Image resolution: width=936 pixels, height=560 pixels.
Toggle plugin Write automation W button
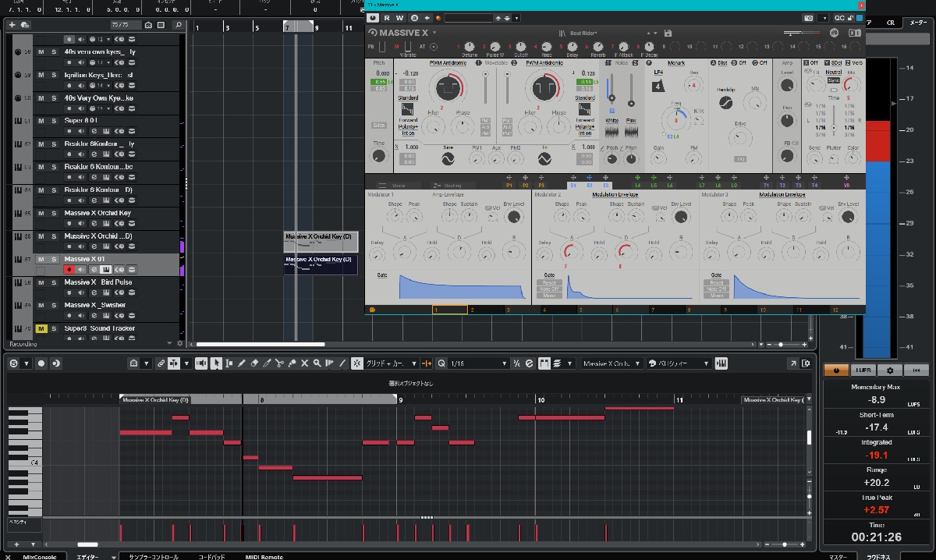coord(400,17)
